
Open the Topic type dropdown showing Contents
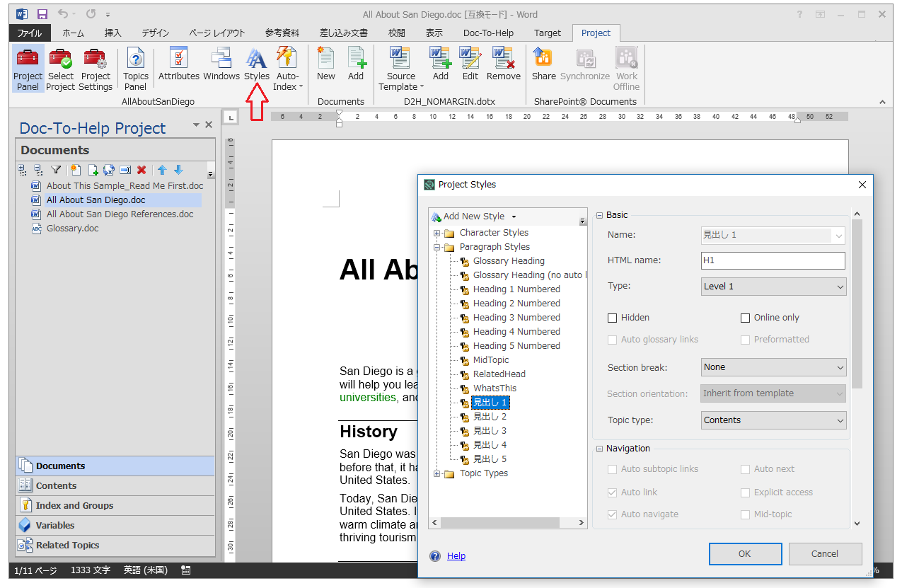pos(773,420)
